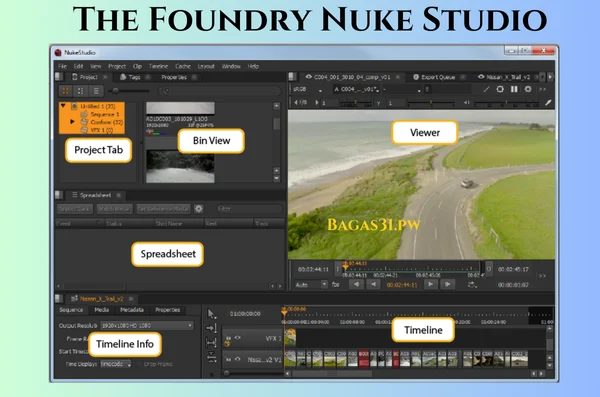Toggle visibility of the V1 track
600x397 pixels.
pyautogui.click(x=238, y=359)
